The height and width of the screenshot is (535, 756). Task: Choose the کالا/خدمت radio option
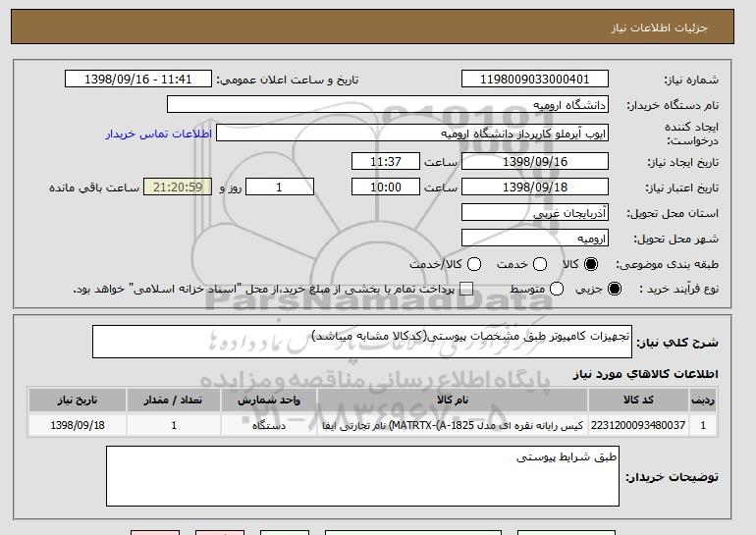click(474, 264)
